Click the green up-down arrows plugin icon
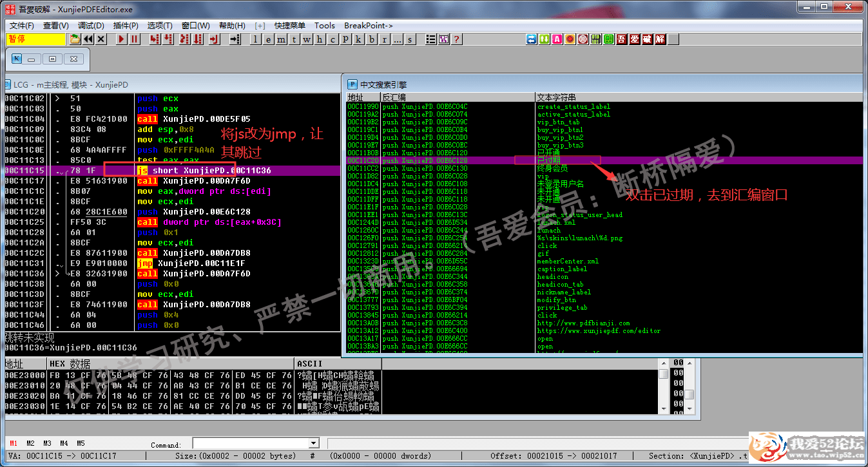 click(x=545, y=39)
